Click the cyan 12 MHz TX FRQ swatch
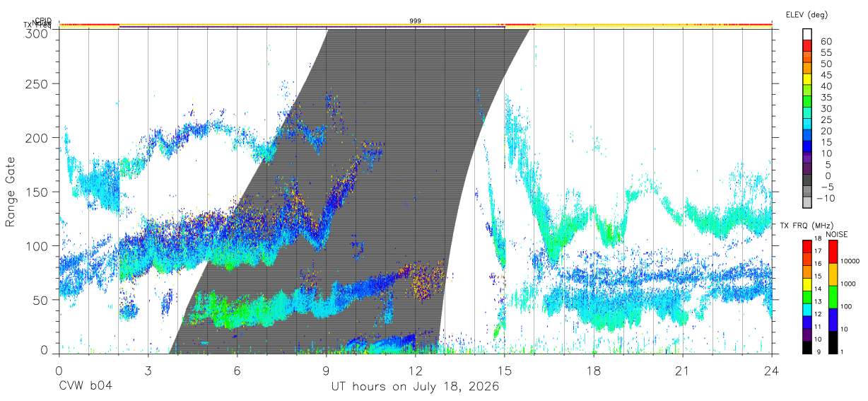 pyautogui.click(x=807, y=311)
